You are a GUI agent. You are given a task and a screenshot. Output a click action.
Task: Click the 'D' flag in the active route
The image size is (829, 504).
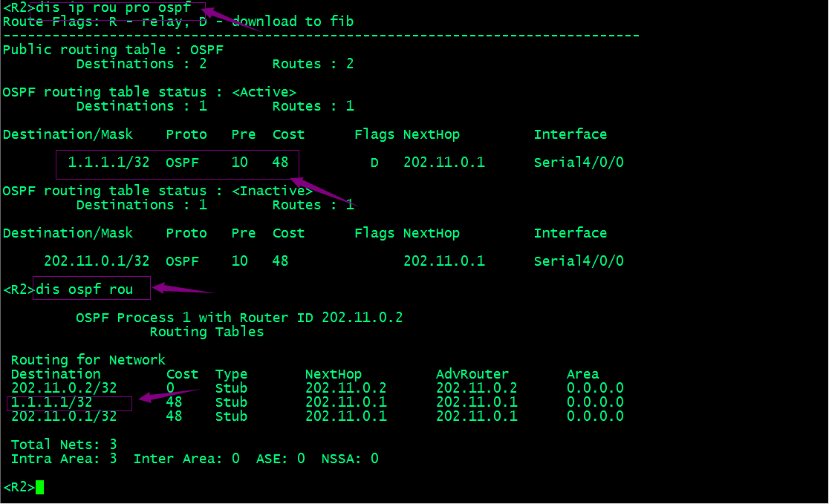pos(374,163)
